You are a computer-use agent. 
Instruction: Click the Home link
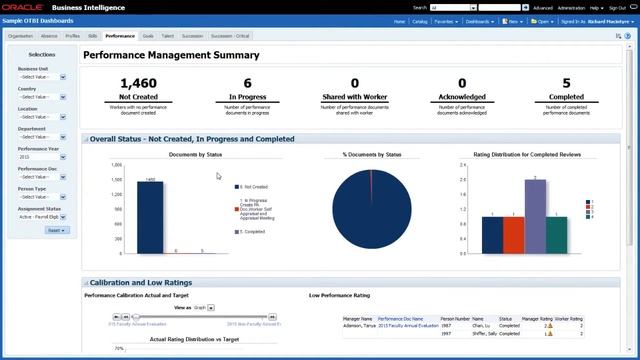[x=399, y=22]
